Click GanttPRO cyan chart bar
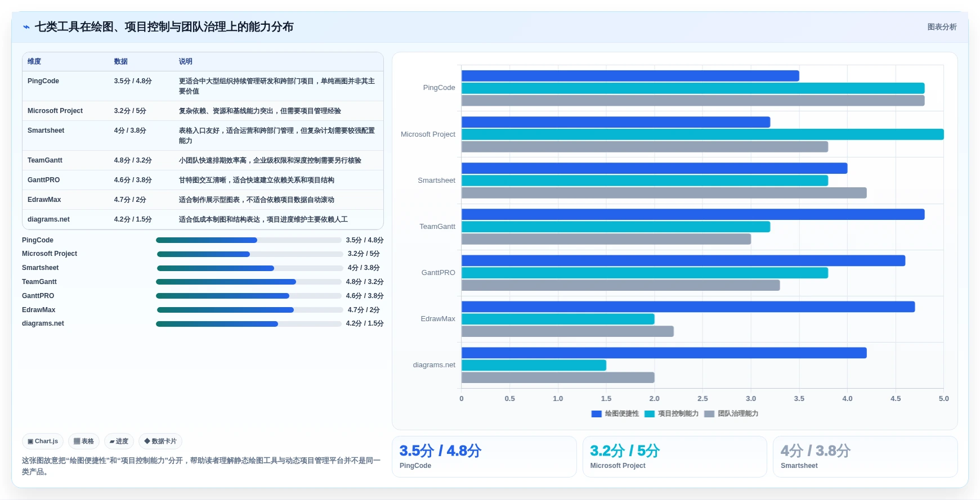The image size is (980, 500). [645, 273]
